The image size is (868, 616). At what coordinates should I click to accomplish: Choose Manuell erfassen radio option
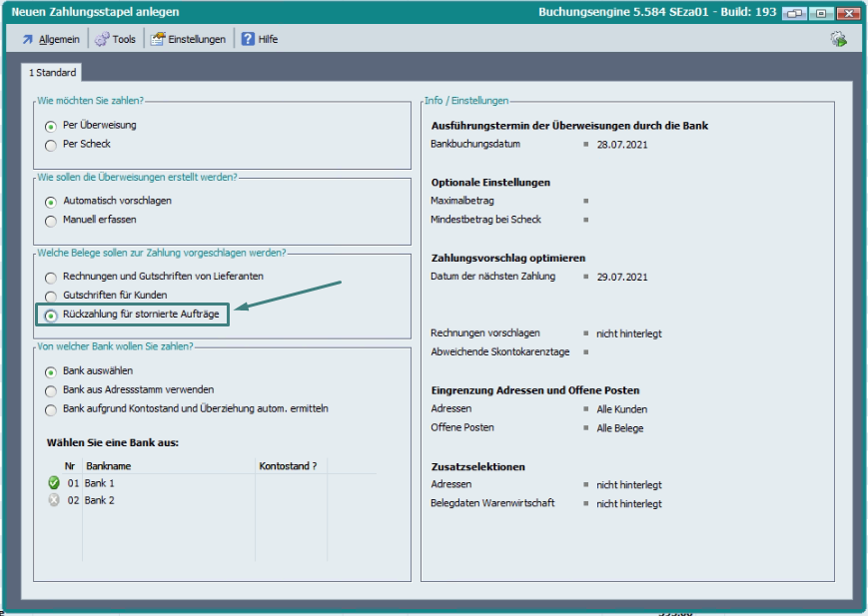click(x=51, y=220)
